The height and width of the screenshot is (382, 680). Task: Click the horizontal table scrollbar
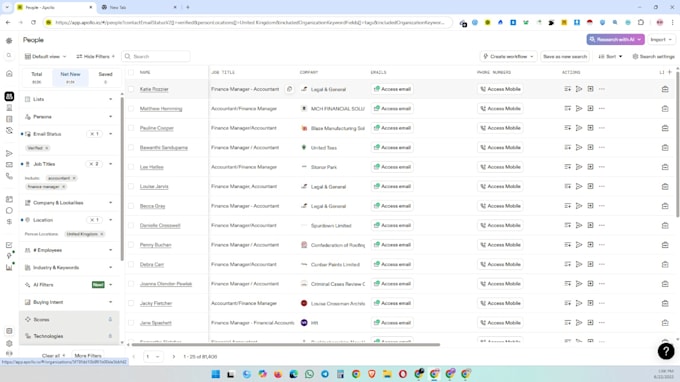click(285, 345)
